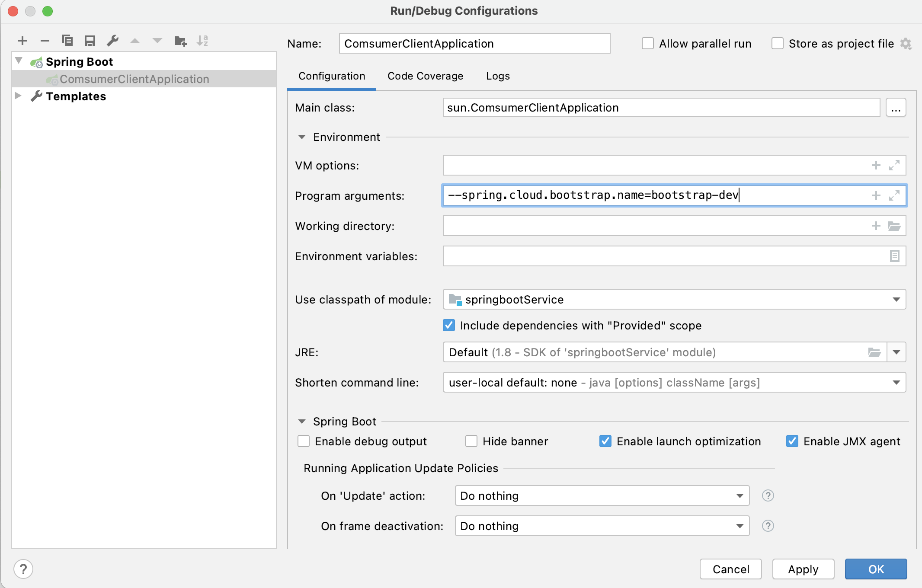The image size is (922, 588).
Task: Move configuration up in the list
Action: coord(135,41)
